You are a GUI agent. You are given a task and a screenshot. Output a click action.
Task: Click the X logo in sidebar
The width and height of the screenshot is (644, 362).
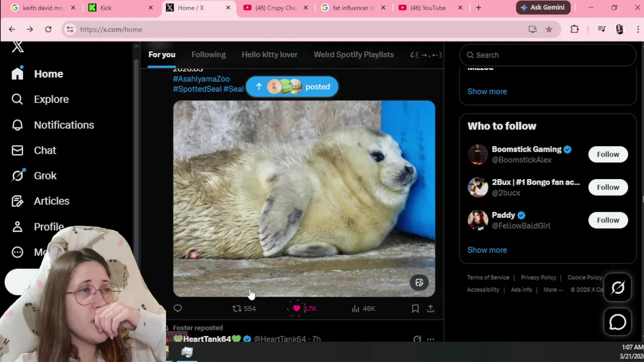pyautogui.click(x=18, y=47)
